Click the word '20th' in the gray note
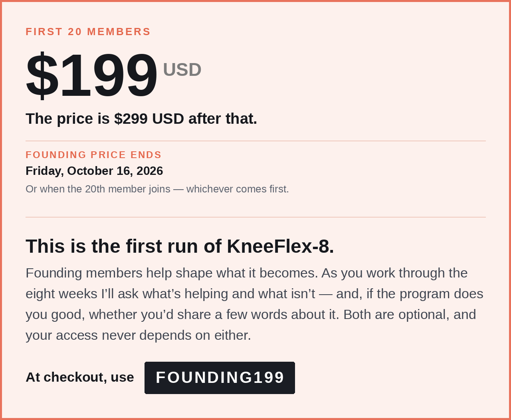The image size is (511, 420). pyautogui.click(x=95, y=189)
